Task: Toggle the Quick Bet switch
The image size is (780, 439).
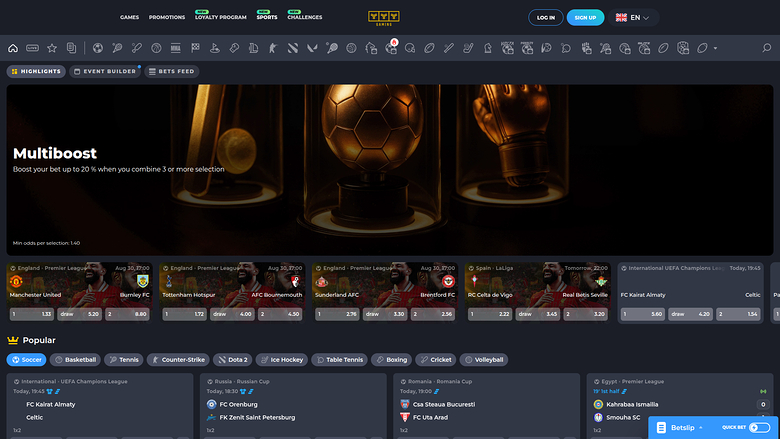Action: coord(759,427)
